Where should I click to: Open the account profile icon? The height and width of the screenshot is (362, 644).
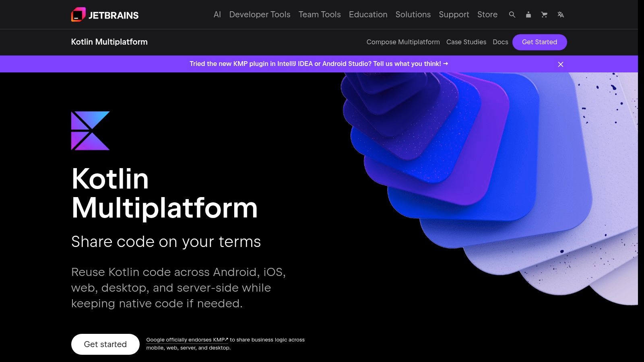pos(528,14)
